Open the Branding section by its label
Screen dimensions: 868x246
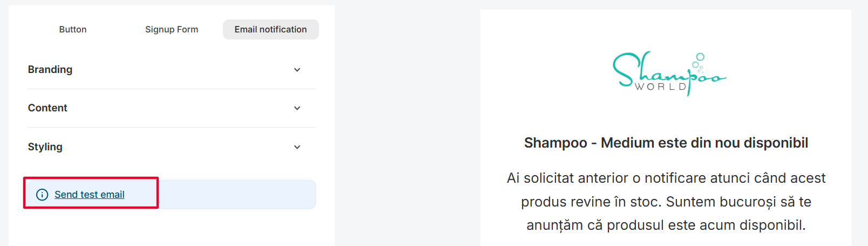click(50, 70)
